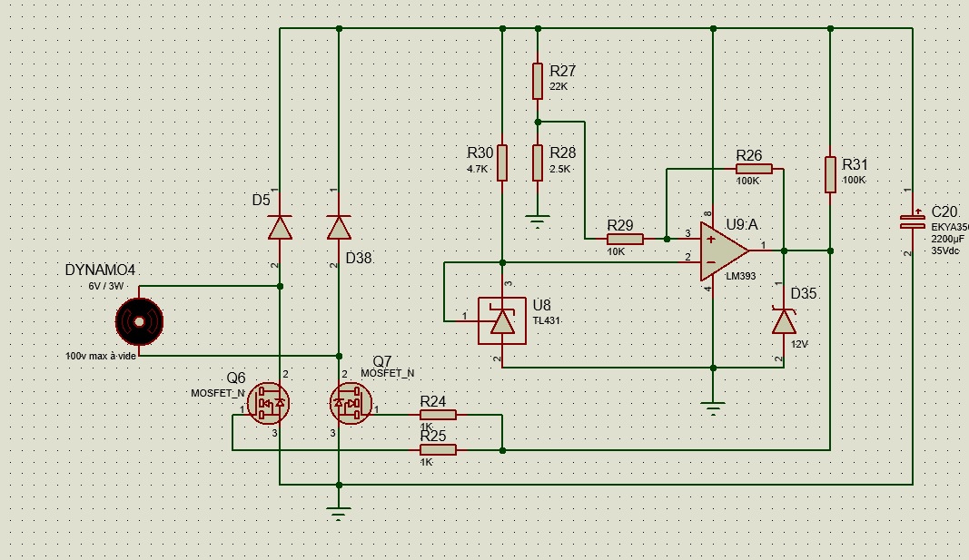Click the C20 reference label
Screen dimensions: 969x560
[944, 212]
